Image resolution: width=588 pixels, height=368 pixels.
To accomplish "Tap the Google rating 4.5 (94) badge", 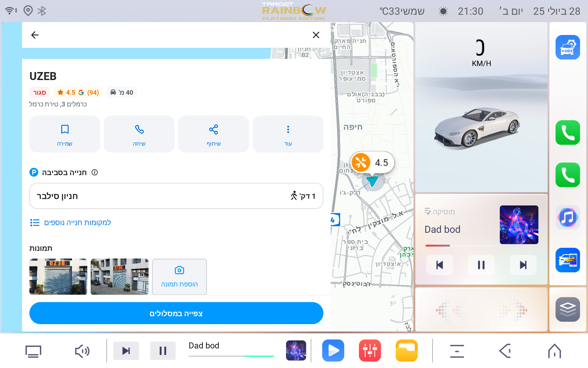I will [78, 92].
